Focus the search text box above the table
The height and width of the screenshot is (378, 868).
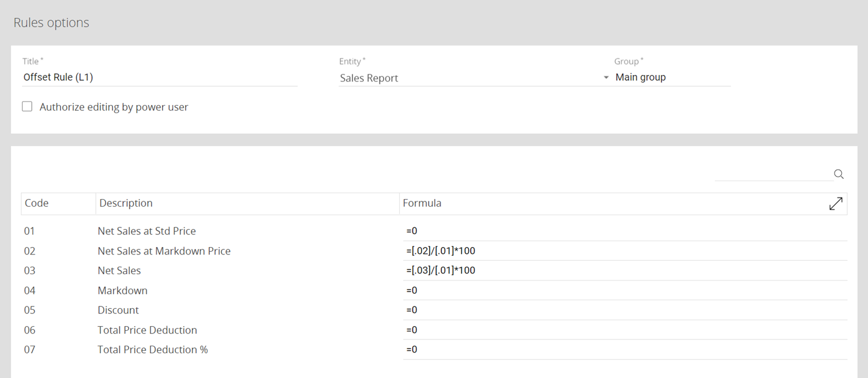773,174
